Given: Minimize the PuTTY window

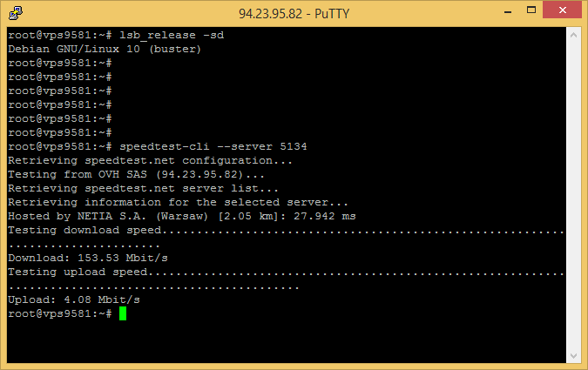Looking at the screenshot, I should pos(508,11).
